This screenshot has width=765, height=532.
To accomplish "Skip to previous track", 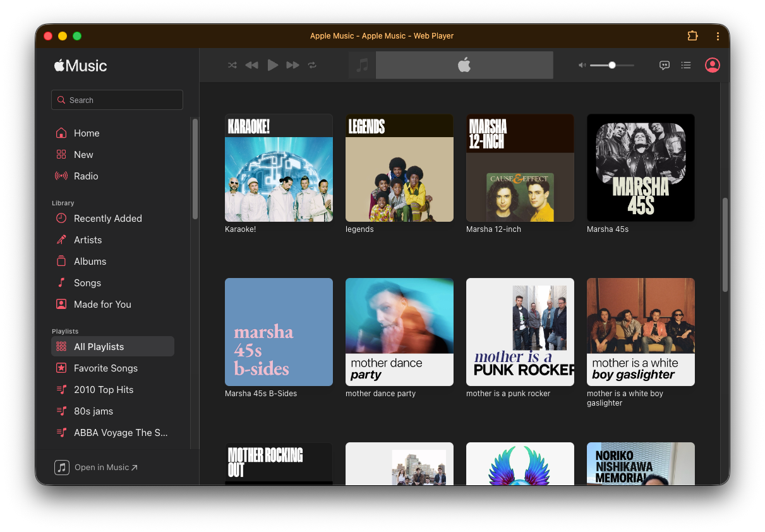I will pyautogui.click(x=251, y=65).
